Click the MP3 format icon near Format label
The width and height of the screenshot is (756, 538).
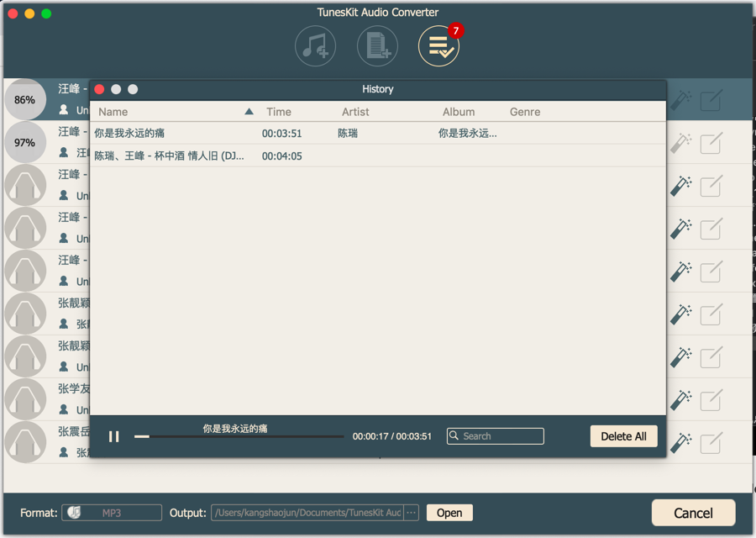76,512
